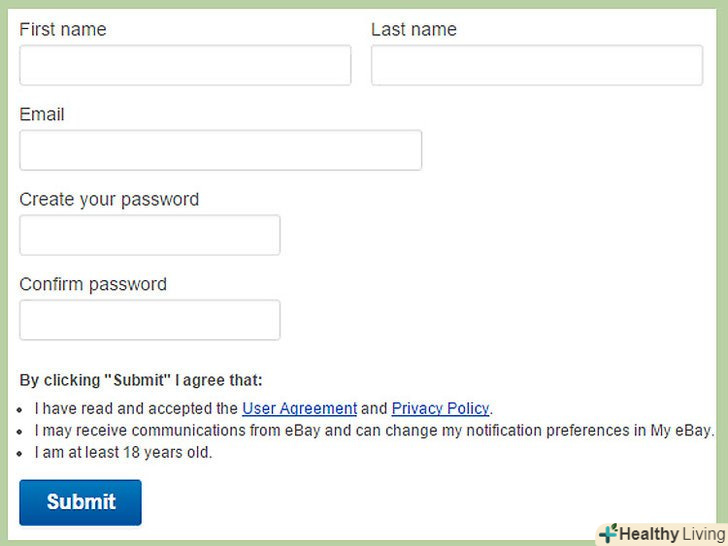Select the Create your password field
The image size is (728, 546).
[150, 235]
